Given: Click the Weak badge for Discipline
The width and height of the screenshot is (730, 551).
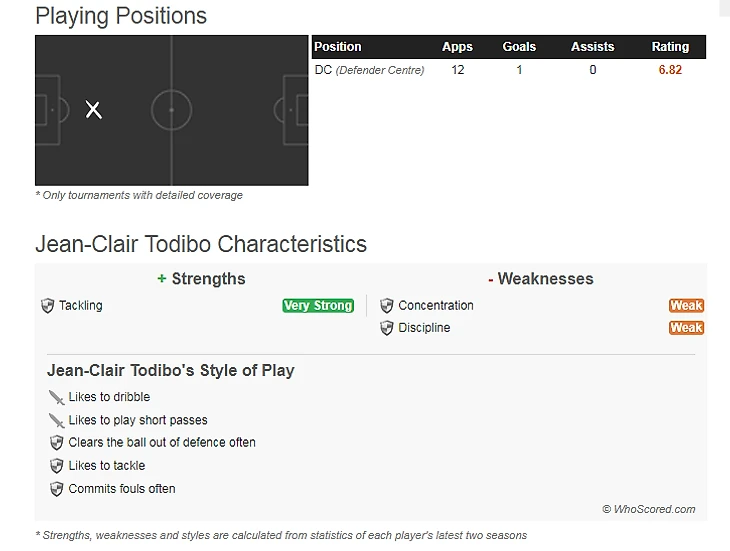Looking at the screenshot, I should tap(686, 328).
